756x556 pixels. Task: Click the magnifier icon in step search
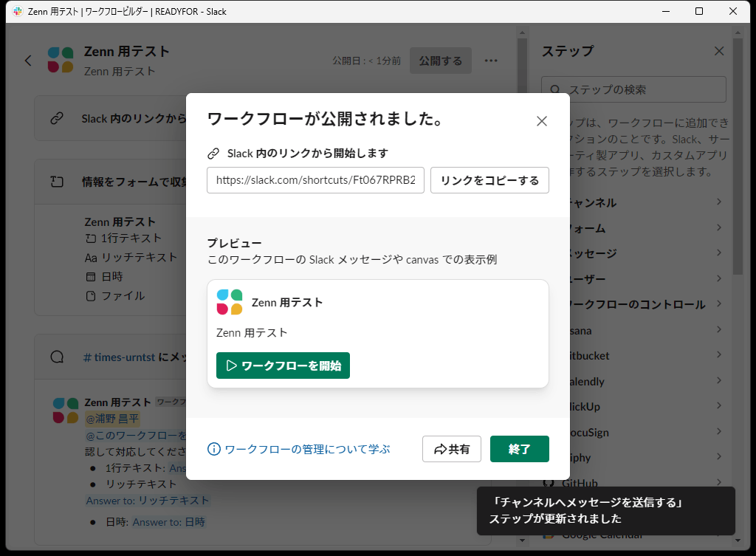pyautogui.click(x=555, y=89)
